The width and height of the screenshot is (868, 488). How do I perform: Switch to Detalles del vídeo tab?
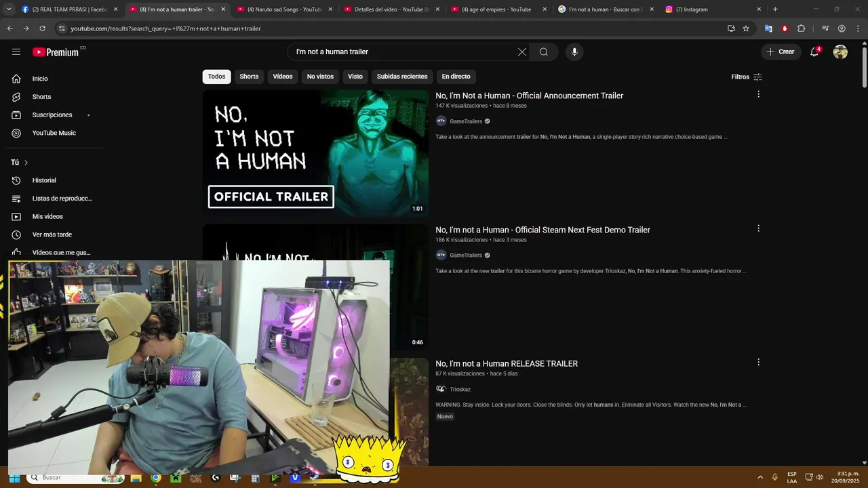391,9
